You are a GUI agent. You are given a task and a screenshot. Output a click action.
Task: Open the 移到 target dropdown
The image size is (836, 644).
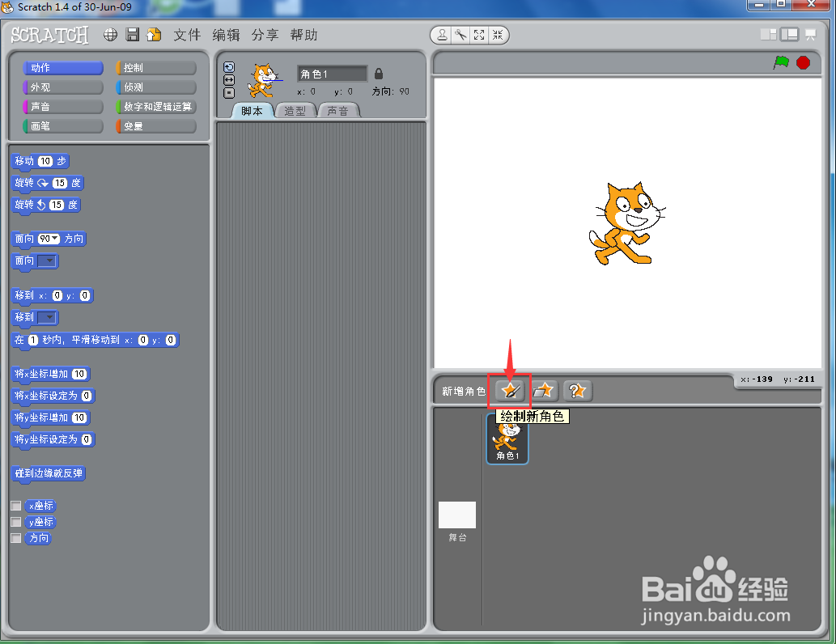click(48, 317)
